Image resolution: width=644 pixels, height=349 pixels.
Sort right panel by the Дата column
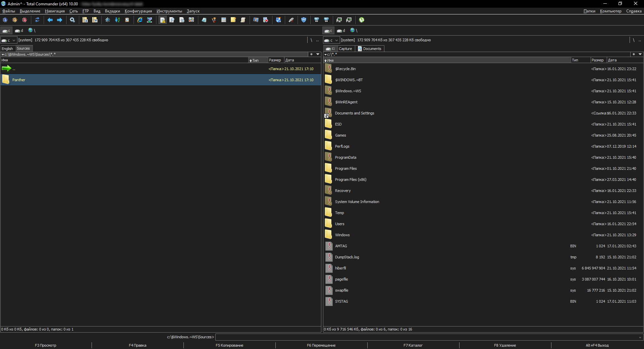pyautogui.click(x=625, y=60)
